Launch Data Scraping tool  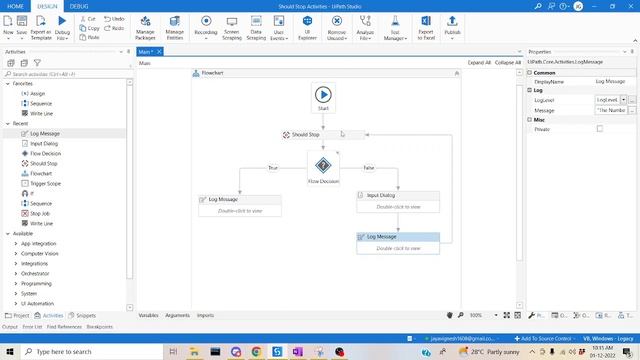click(x=256, y=28)
